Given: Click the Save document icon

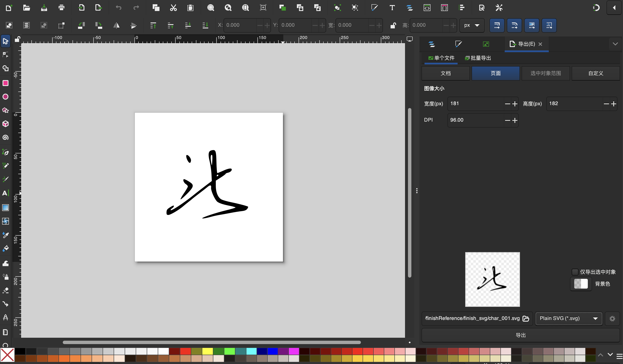Looking at the screenshot, I should [x=44, y=8].
